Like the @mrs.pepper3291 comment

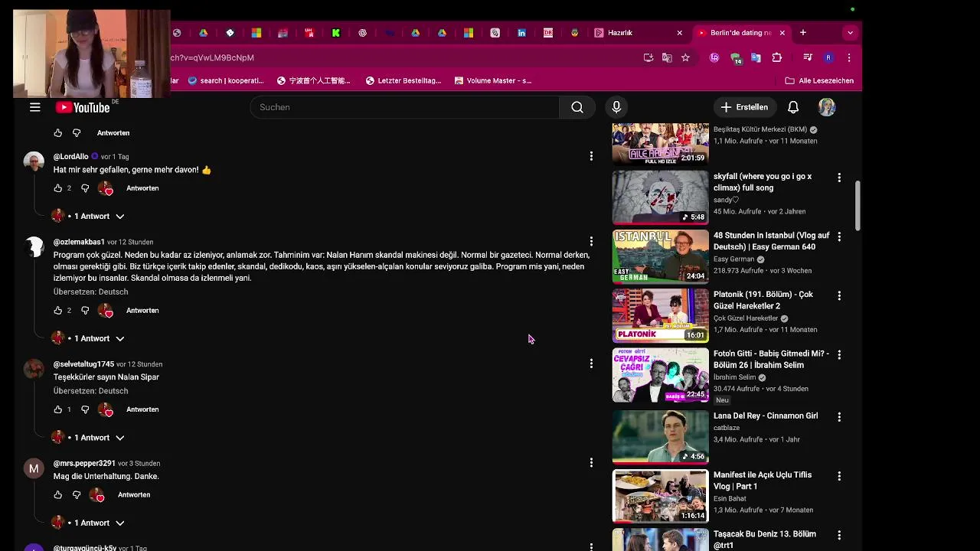[57, 495]
